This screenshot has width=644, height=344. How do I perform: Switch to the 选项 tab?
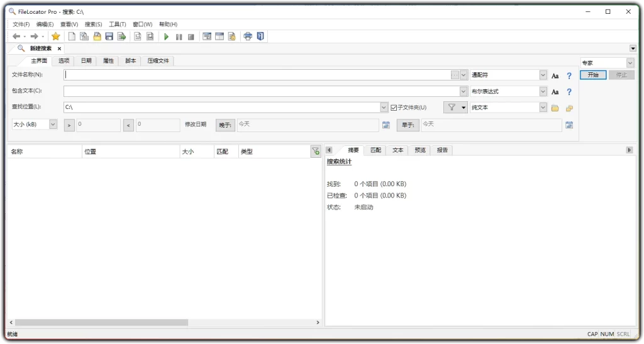click(64, 61)
